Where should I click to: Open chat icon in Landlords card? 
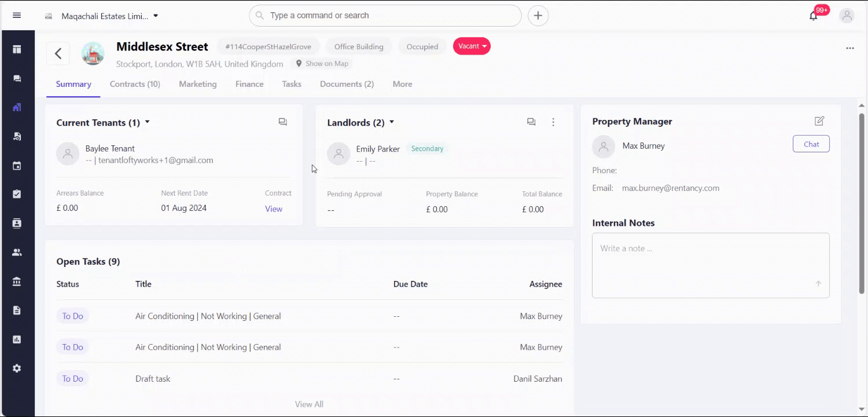pyautogui.click(x=531, y=122)
